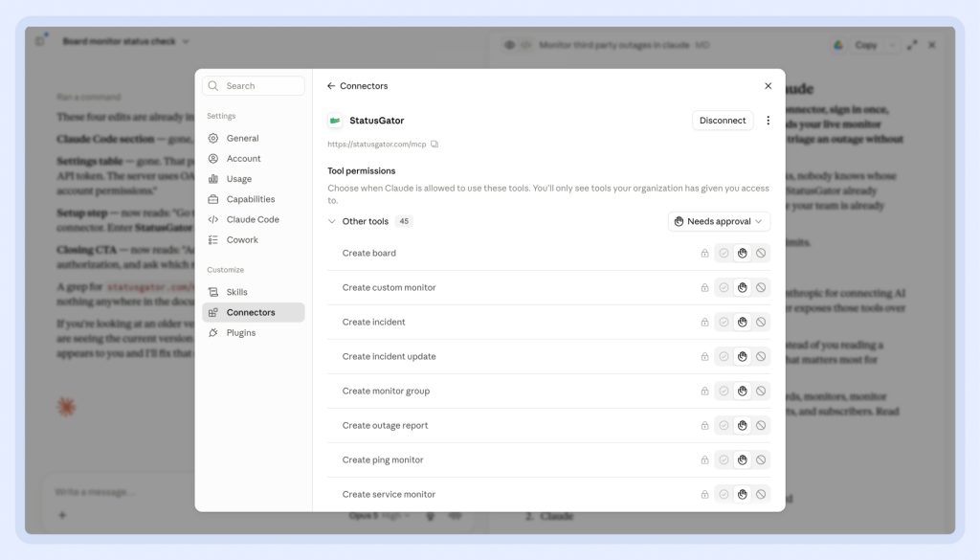Click the lock icon on Create custom monitor

pos(704,287)
